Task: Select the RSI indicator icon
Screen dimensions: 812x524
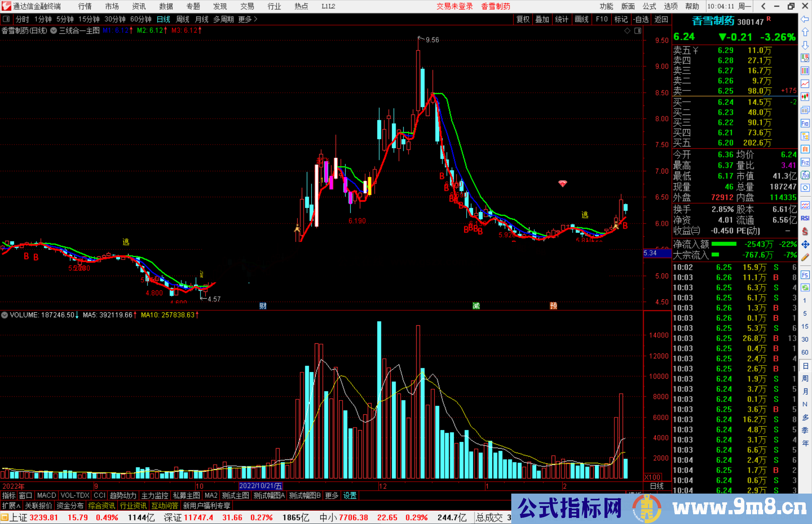Action: click(x=804, y=218)
